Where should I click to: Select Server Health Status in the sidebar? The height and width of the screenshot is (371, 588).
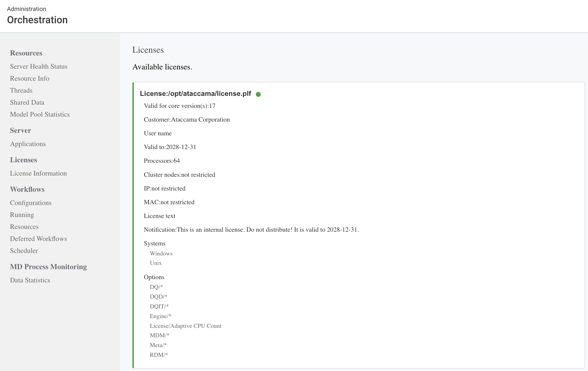(38, 66)
